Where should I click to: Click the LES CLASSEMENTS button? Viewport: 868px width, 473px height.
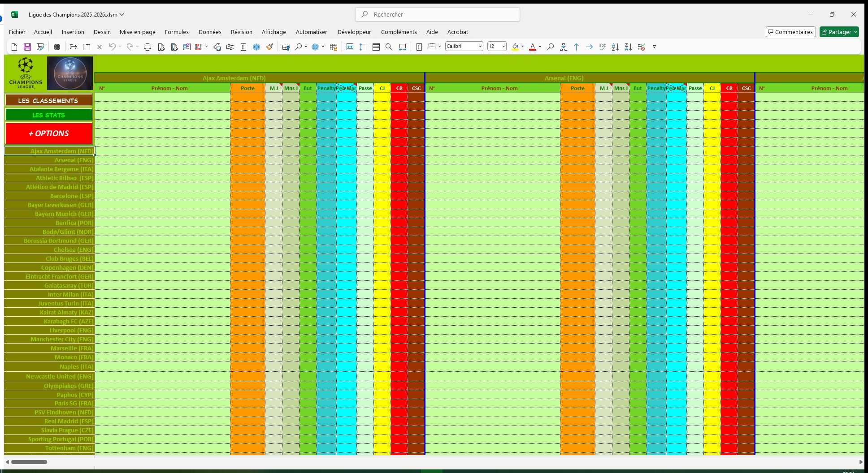click(x=49, y=100)
